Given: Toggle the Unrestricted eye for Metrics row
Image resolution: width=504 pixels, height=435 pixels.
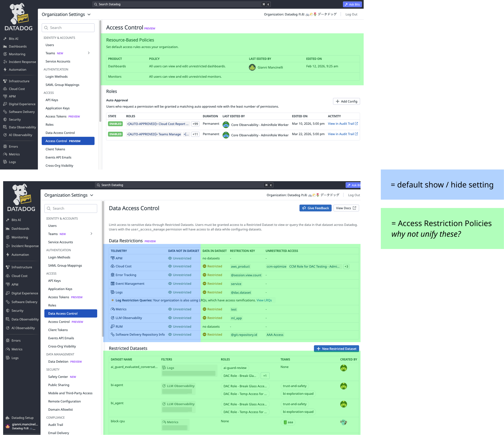Looking at the screenshot, I should pos(170,309).
